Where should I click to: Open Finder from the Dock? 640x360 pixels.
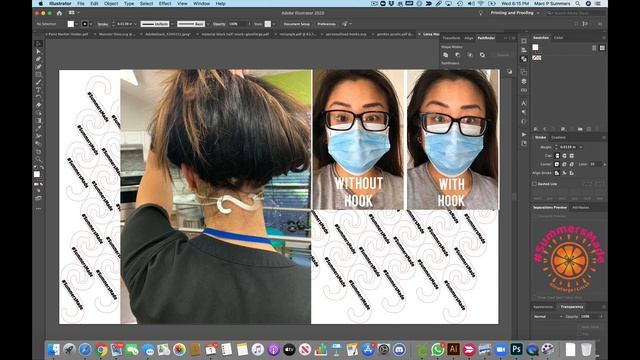coord(53,350)
